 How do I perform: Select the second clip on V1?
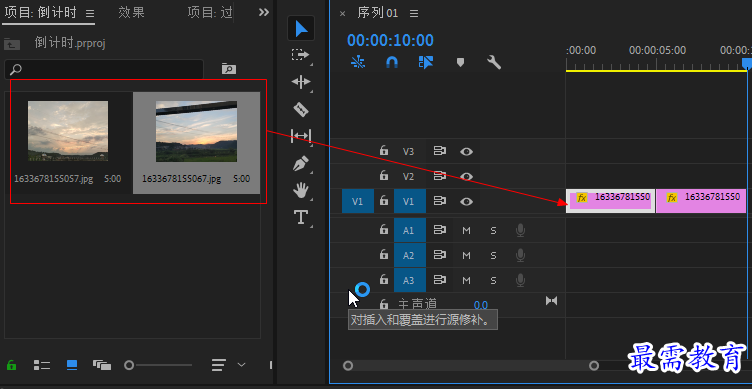point(701,201)
